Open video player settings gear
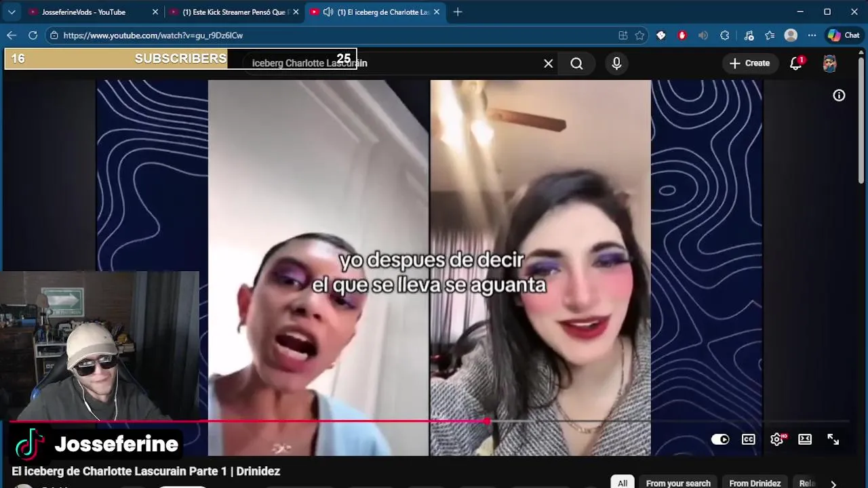This screenshot has width=868, height=488. [x=777, y=439]
